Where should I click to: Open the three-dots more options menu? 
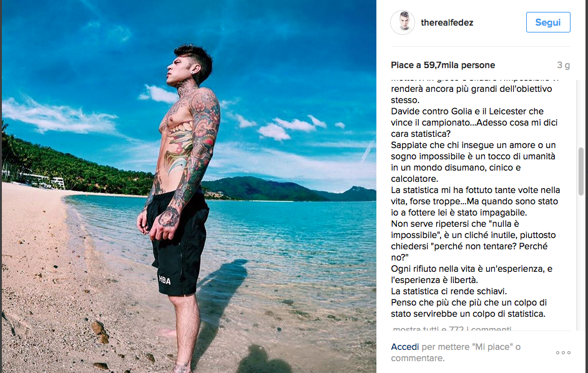pos(563,353)
